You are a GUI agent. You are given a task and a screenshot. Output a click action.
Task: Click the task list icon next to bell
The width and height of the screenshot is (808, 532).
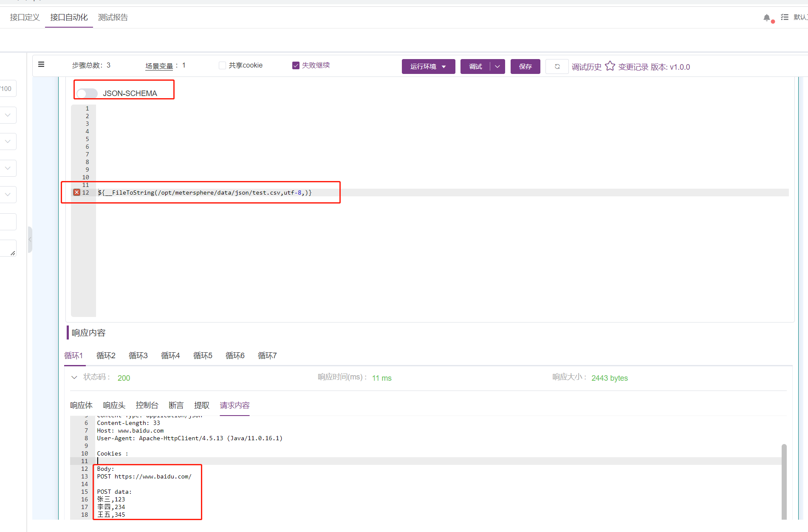(x=785, y=17)
